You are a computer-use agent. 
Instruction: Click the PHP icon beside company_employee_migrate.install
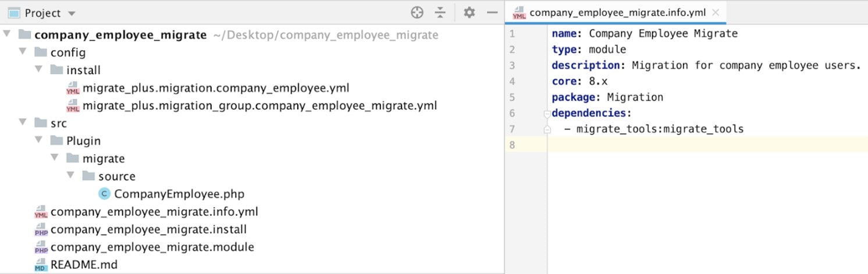tap(41, 229)
